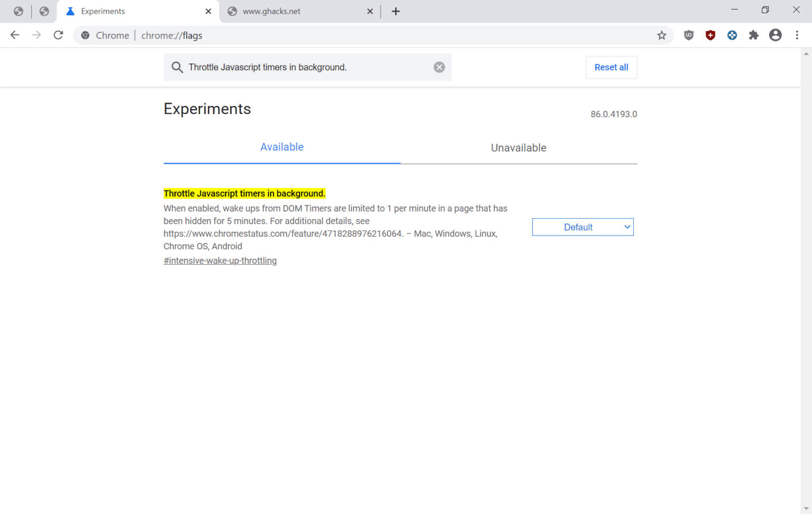Click the address bar showing chrome://flags
This screenshot has height=514, width=812.
[370, 35]
